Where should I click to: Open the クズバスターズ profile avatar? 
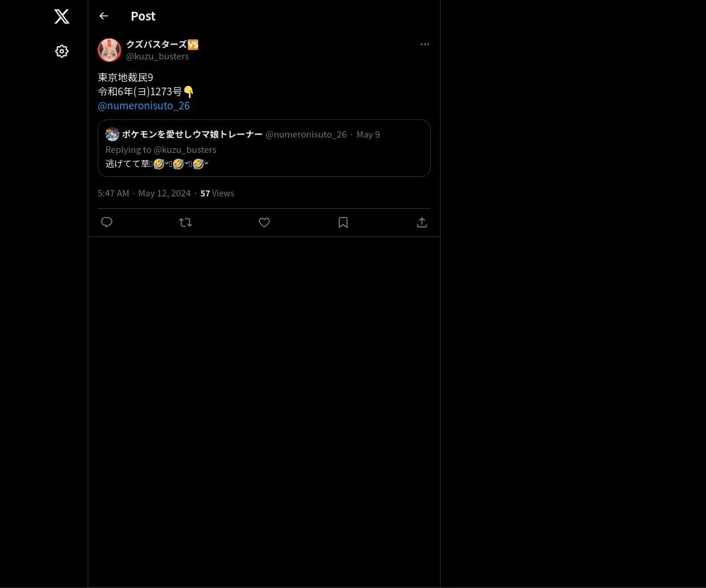[x=109, y=50]
